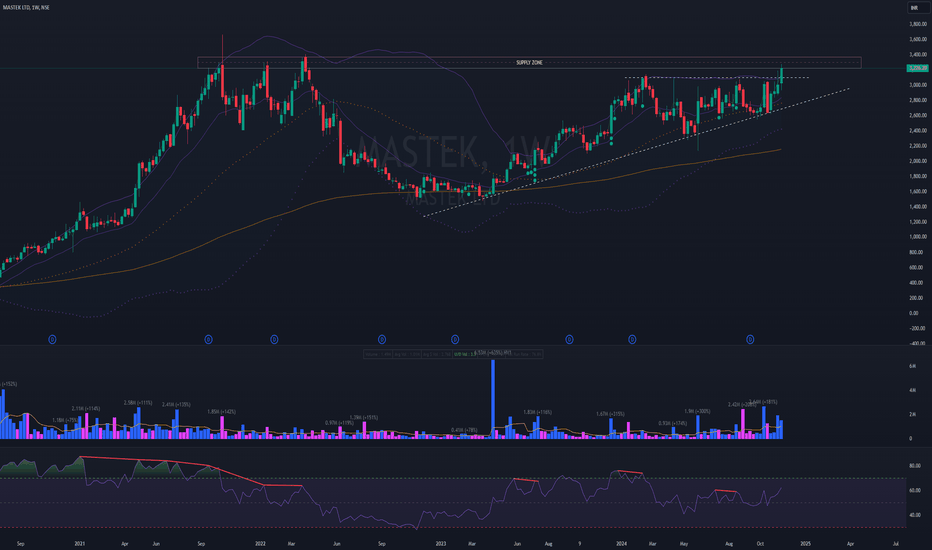Click the 2.11M (+114%) volume label
932x550 pixels.
point(86,408)
